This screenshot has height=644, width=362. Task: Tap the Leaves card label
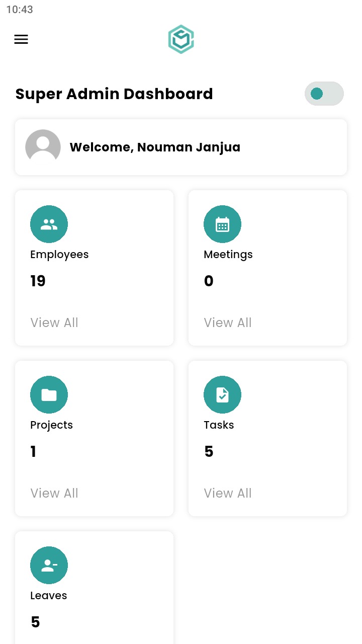point(49,596)
